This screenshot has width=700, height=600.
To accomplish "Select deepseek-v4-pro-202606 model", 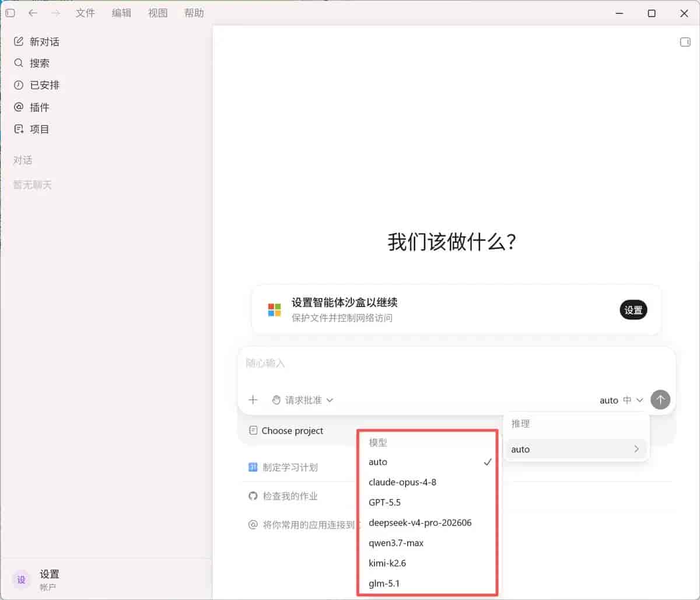I will click(430, 522).
